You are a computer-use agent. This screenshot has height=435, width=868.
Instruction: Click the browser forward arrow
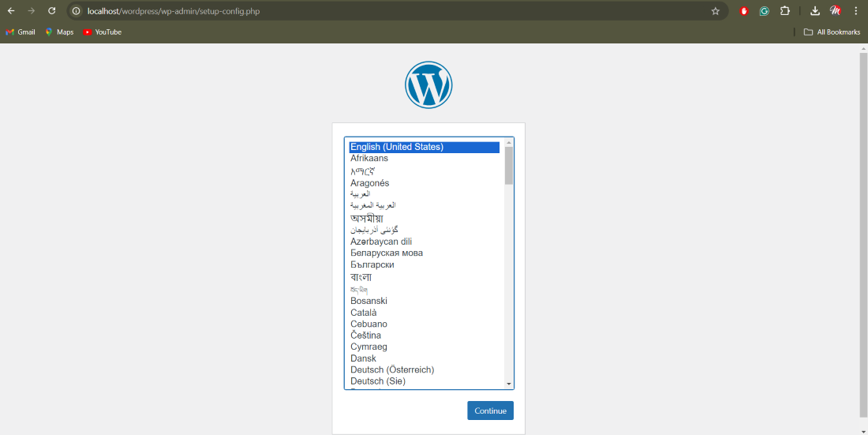coord(32,10)
